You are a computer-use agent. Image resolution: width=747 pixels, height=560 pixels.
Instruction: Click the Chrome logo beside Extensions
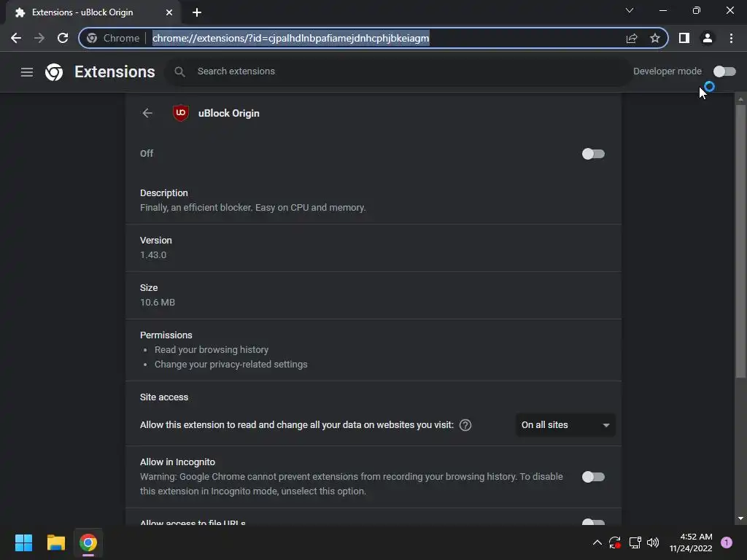54,72
